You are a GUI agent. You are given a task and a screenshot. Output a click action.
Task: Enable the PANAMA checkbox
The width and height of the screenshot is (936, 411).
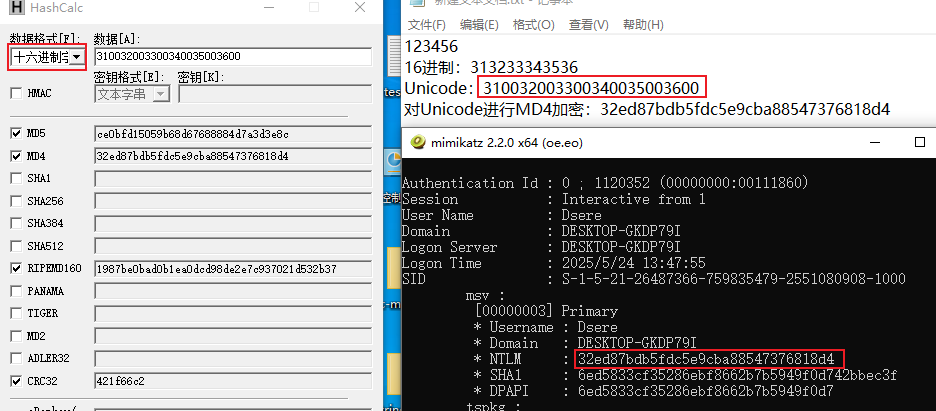click(x=16, y=291)
